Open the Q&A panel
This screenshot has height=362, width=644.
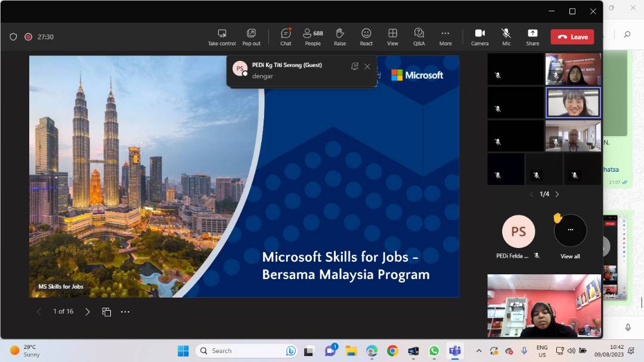point(419,37)
